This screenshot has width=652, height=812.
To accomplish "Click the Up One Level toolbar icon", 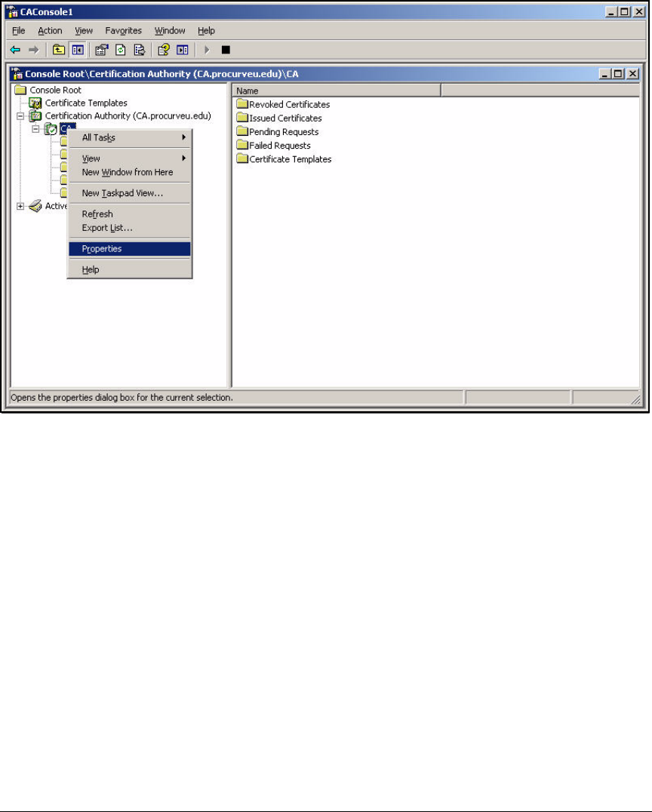I will click(x=59, y=50).
